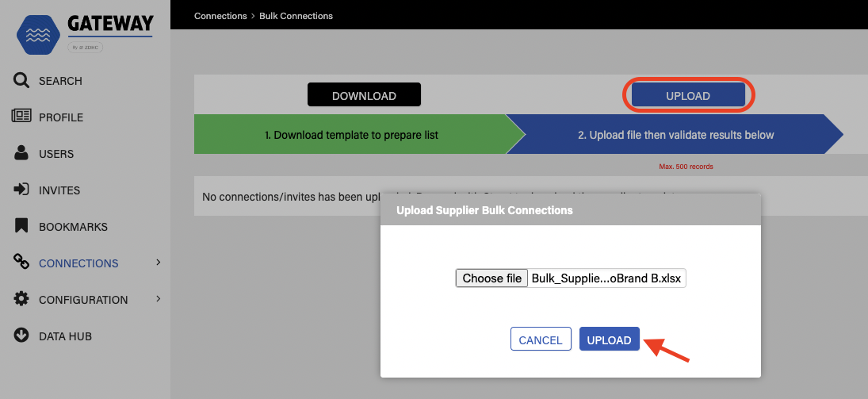Viewport: 868px width, 399px height.
Task: Click Bulk Connections in the breadcrumb
Action: (296, 16)
